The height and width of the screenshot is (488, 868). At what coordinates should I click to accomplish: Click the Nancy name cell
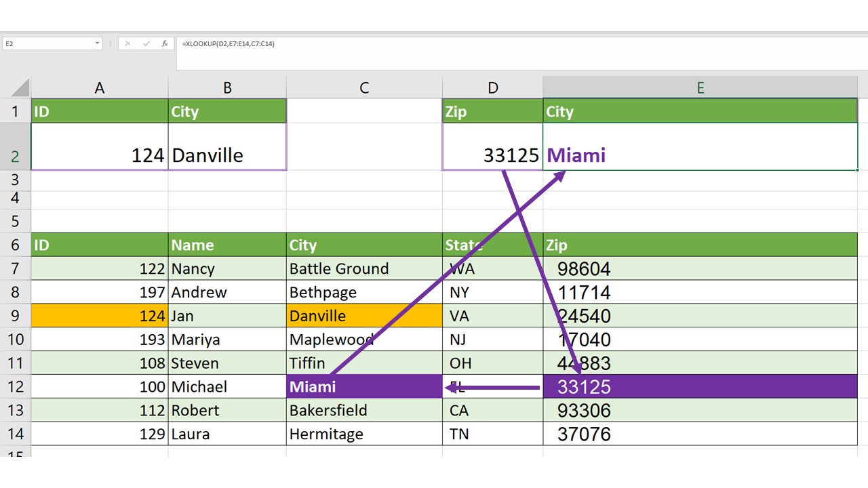pos(227,268)
